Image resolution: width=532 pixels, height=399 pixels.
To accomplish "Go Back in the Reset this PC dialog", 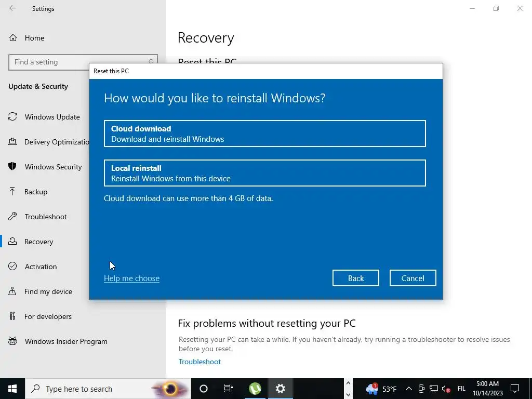I will click(x=355, y=278).
